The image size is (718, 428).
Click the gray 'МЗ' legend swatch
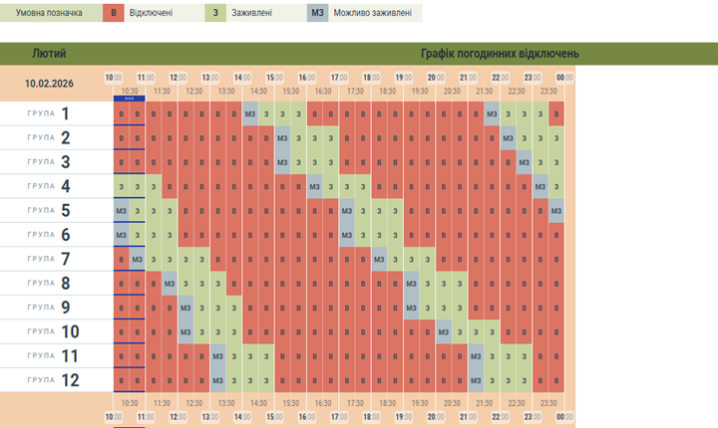317,13
